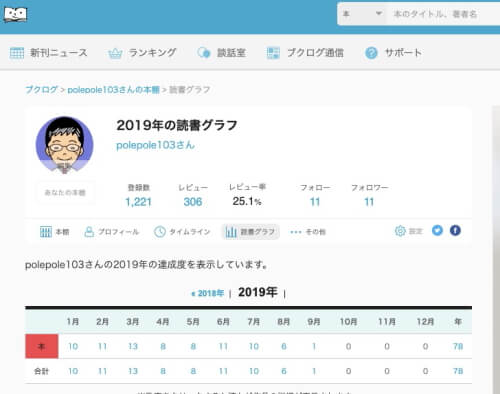Click March total 13 in 合計 row
This screenshot has height=394, width=500.
point(133,371)
